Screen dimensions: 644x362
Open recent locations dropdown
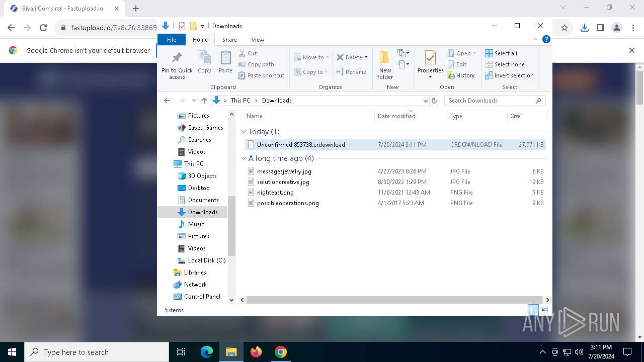click(x=194, y=101)
